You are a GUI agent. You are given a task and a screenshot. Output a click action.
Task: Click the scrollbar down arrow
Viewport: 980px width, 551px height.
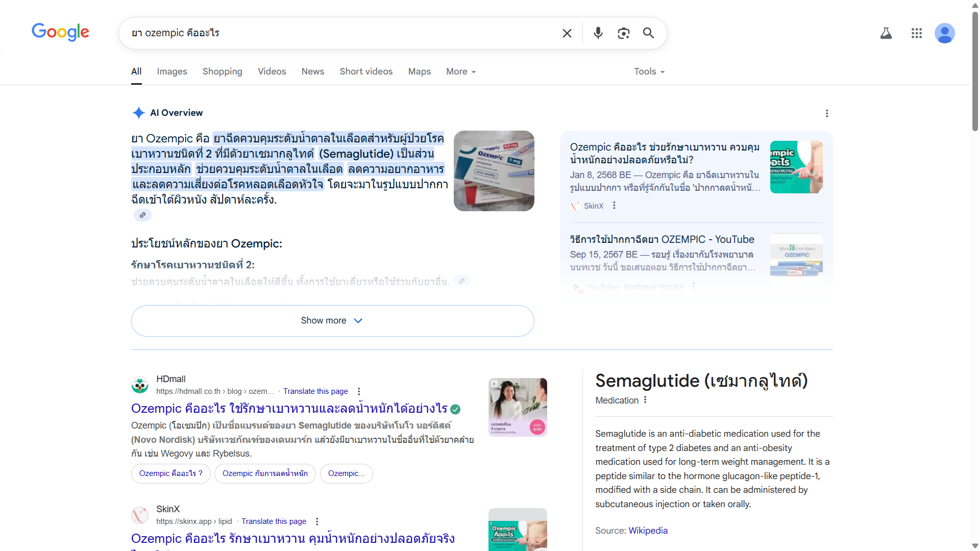pyautogui.click(x=975, y=546)
